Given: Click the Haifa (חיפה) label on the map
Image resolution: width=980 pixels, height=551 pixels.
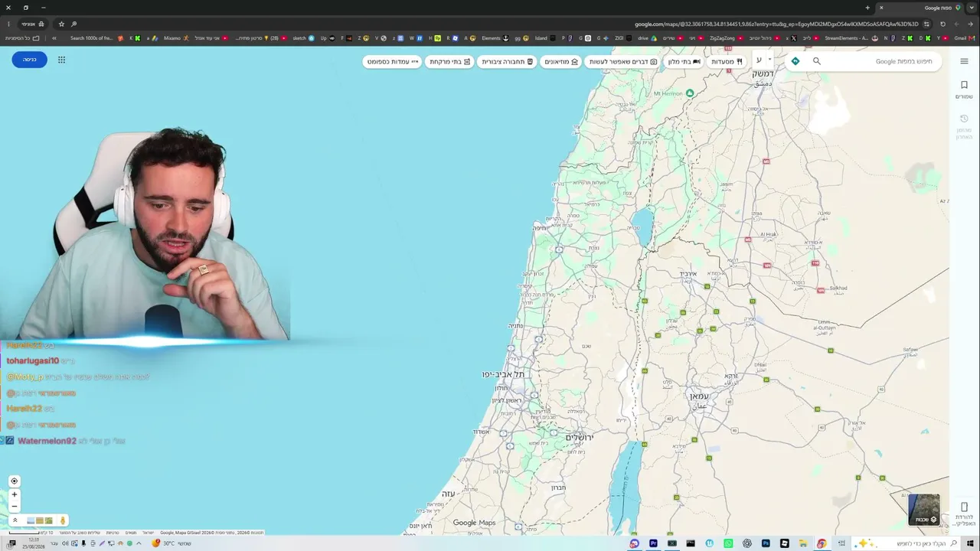Looking at the screenshot, I should click(x=540, y=228).
